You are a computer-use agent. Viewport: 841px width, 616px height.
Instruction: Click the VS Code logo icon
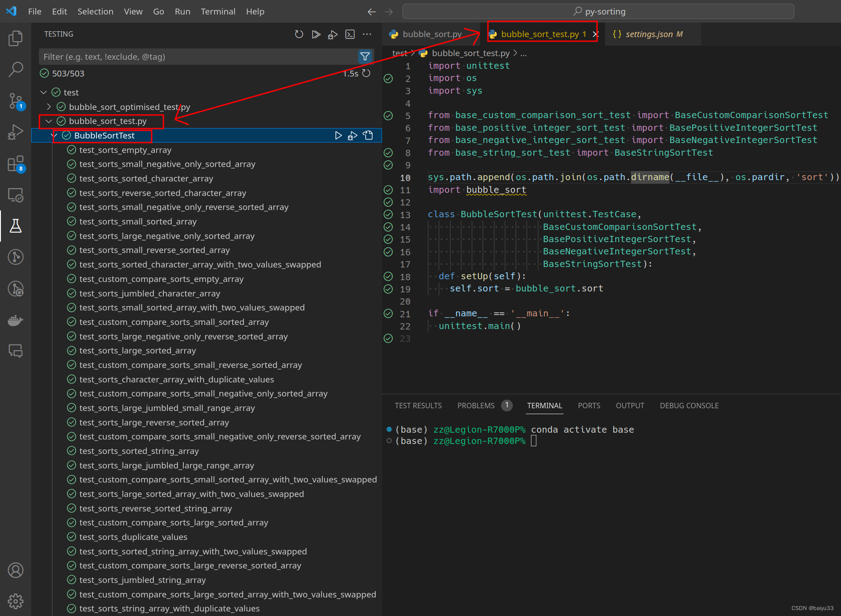pyautogui.click(x=11, y=11)
